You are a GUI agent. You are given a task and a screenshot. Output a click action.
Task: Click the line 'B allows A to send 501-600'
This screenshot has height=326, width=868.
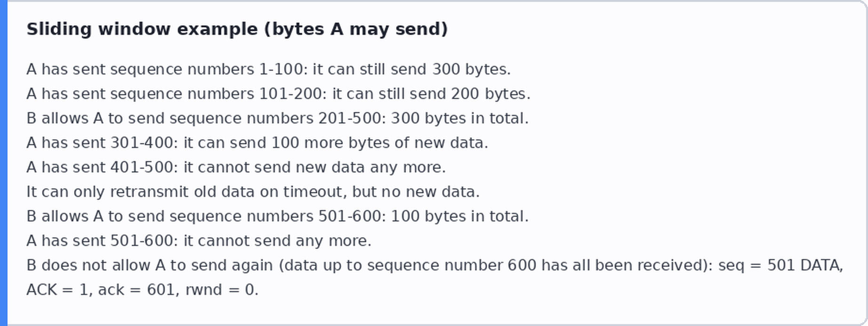point(277,216)
